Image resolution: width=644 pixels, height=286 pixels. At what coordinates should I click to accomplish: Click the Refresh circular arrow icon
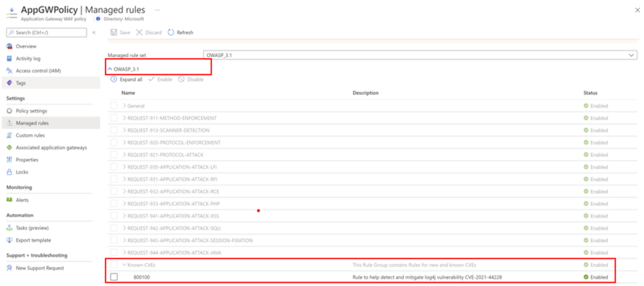(171, 33)
